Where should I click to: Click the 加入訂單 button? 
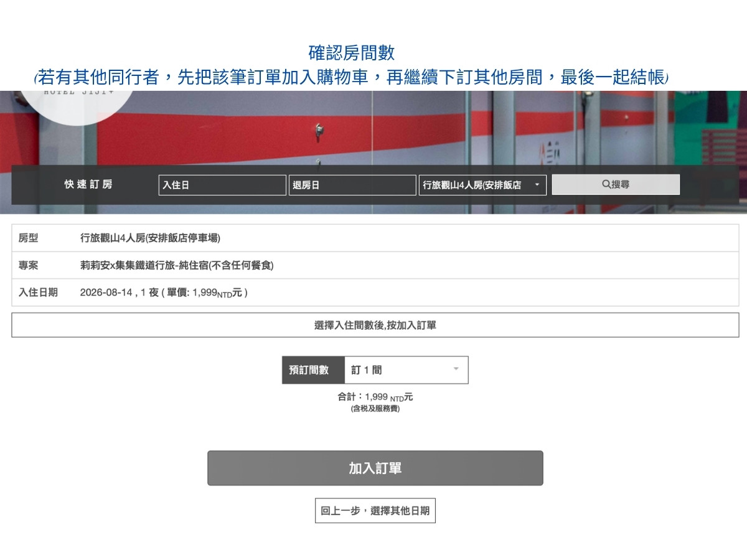point(375,468)
